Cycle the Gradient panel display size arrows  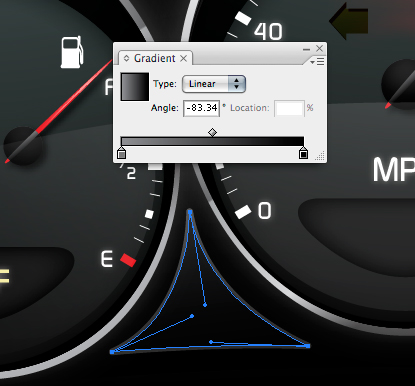126,58
